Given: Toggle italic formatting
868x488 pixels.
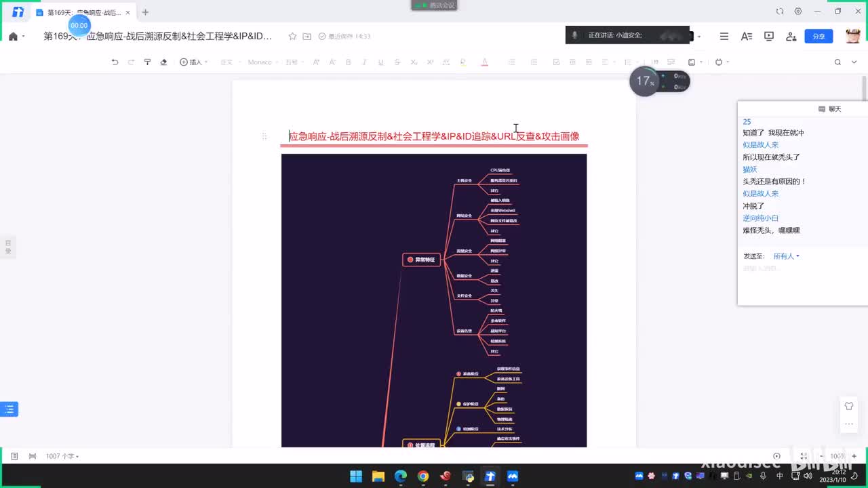Looking at the screenshot, I should click(365, 62).
